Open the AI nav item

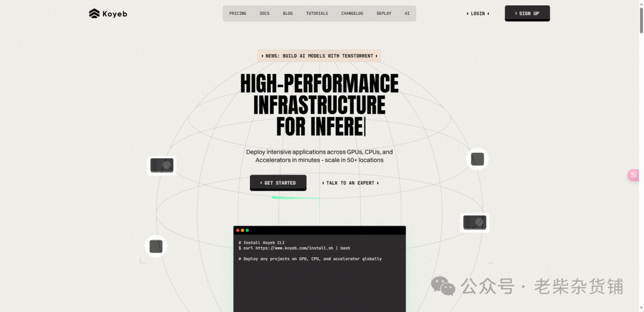(x=407, y=14)
